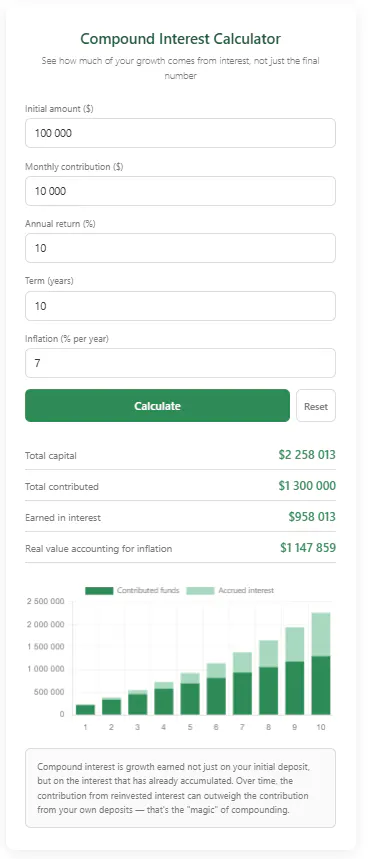Viewport: 370px width, 859px height.
Task: Toggle Contributed funds legend swatch
Action: coord(99,591)
